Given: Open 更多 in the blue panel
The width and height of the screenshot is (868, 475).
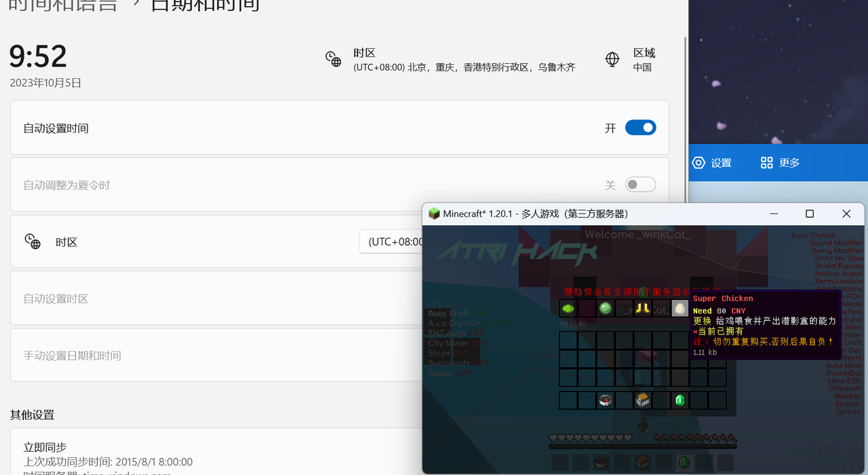Looking at the screenshot, I should pos(789,163).
